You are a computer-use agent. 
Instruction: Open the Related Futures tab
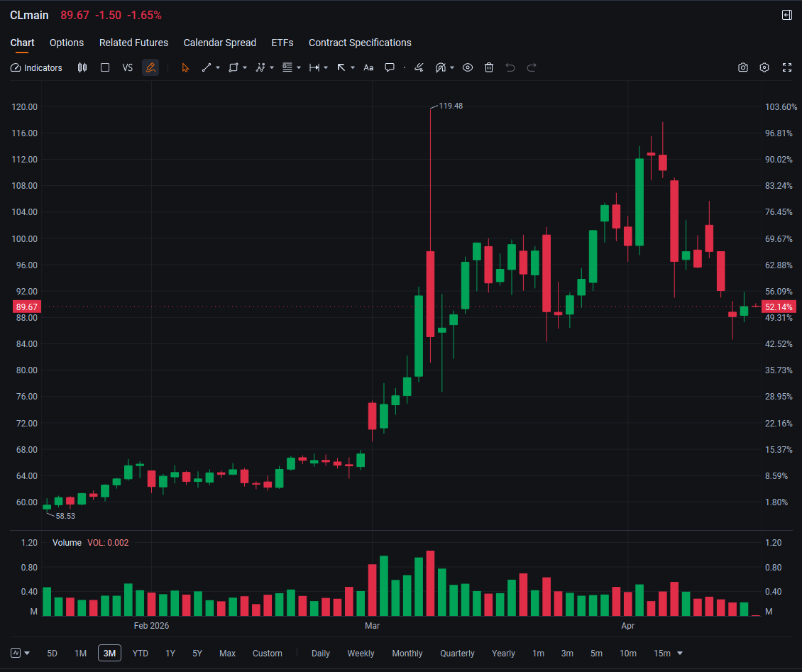[x=133, y=43]
